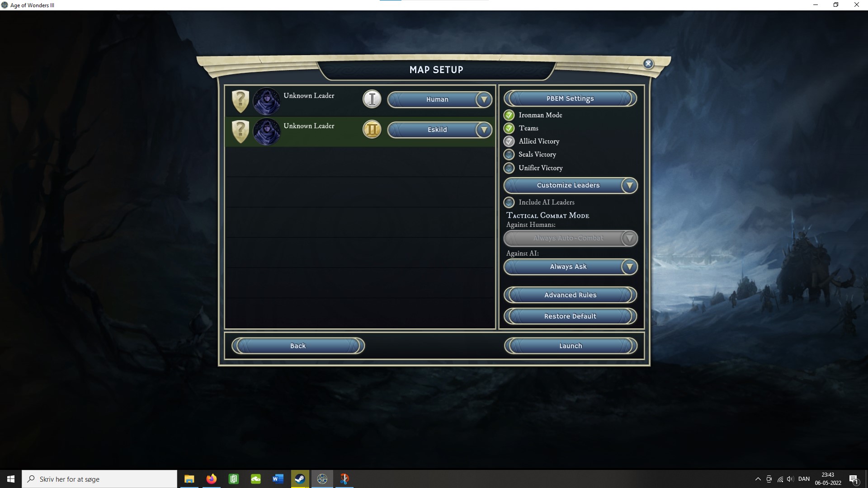Image resolution: width=868 pixels, height=488 pixels.
Task: Expand Customize Leaders dropdown
Action: [571, 185]
